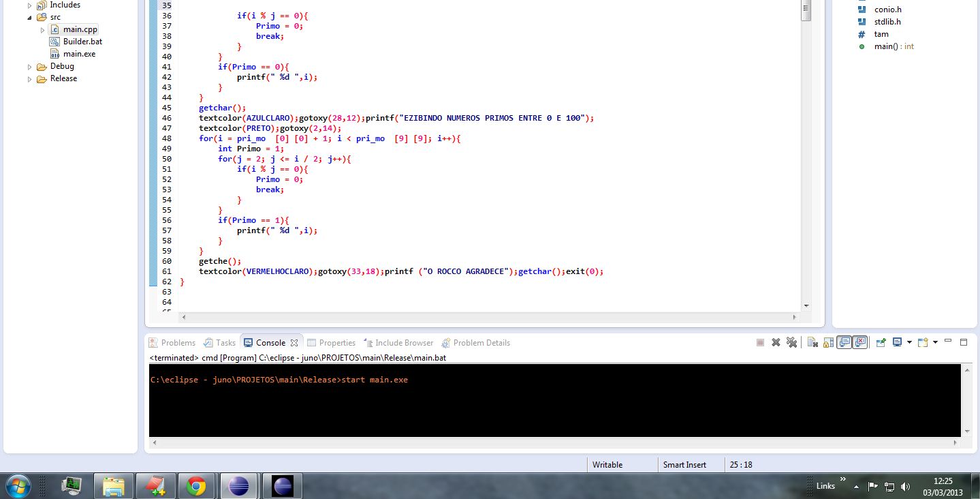The image size is (980, 499).
Task: Click the network tray icon
Action: click(x=889, y=487)
